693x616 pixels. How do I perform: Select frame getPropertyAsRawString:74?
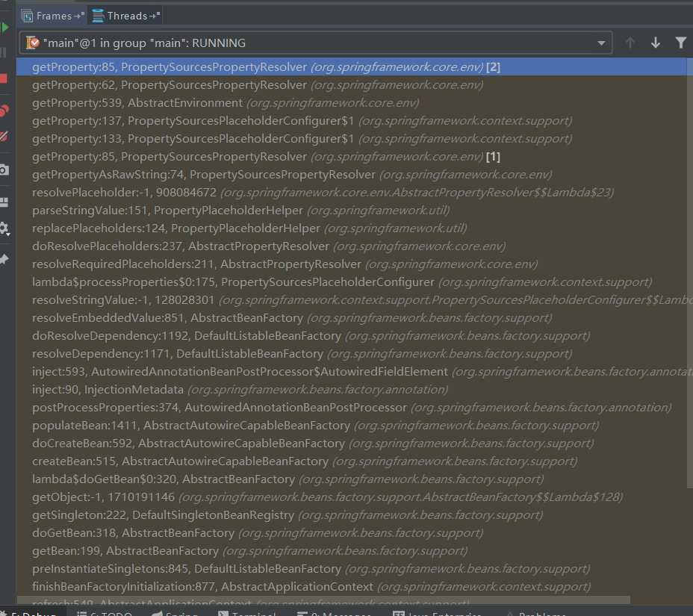(x=352, y=175)
